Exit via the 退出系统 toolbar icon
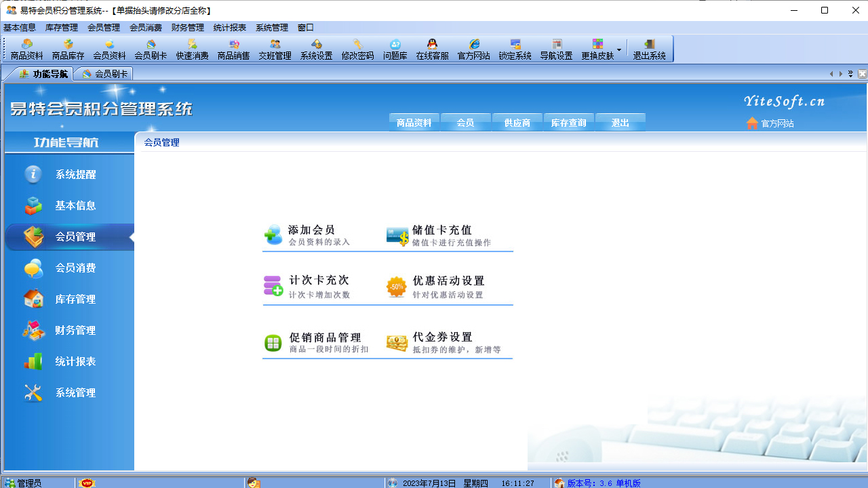 [649, 49]
